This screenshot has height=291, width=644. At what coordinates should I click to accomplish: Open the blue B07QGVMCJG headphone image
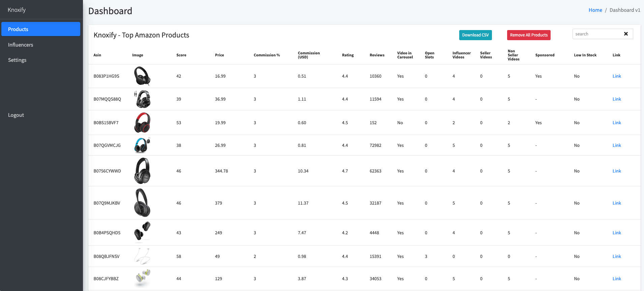[x=142, y=145]
